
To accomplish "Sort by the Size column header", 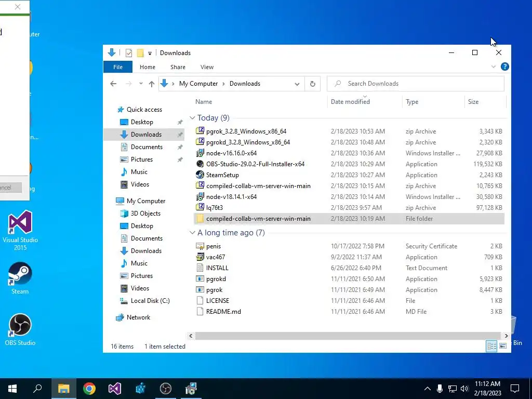I will [x=473, y=102].
